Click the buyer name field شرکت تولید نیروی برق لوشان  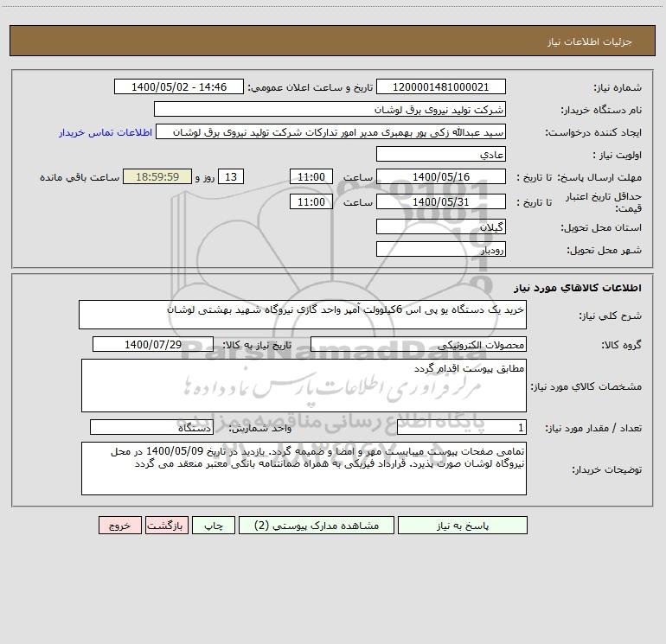click(x=330, y=109)
